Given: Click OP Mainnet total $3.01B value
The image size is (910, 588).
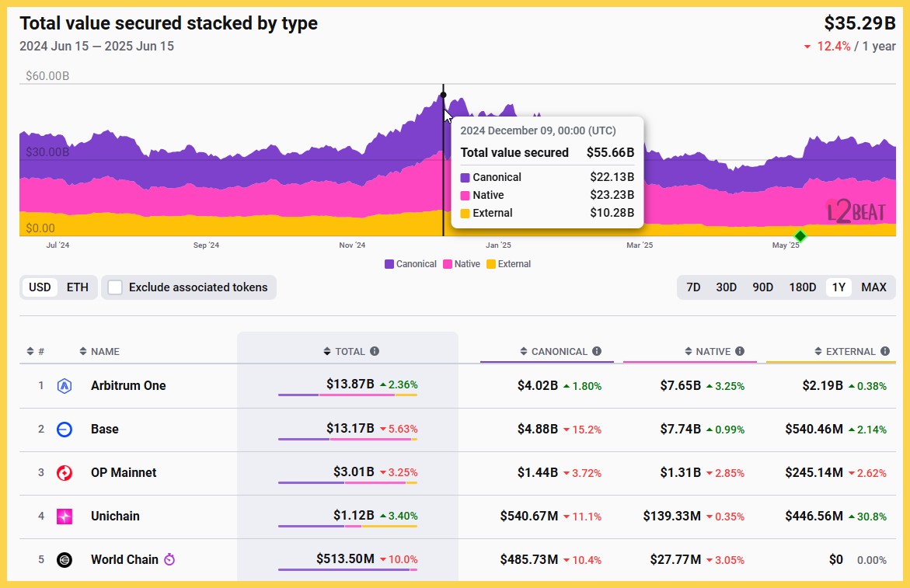Looking at the screenshot, I should (x=354, y=471).
